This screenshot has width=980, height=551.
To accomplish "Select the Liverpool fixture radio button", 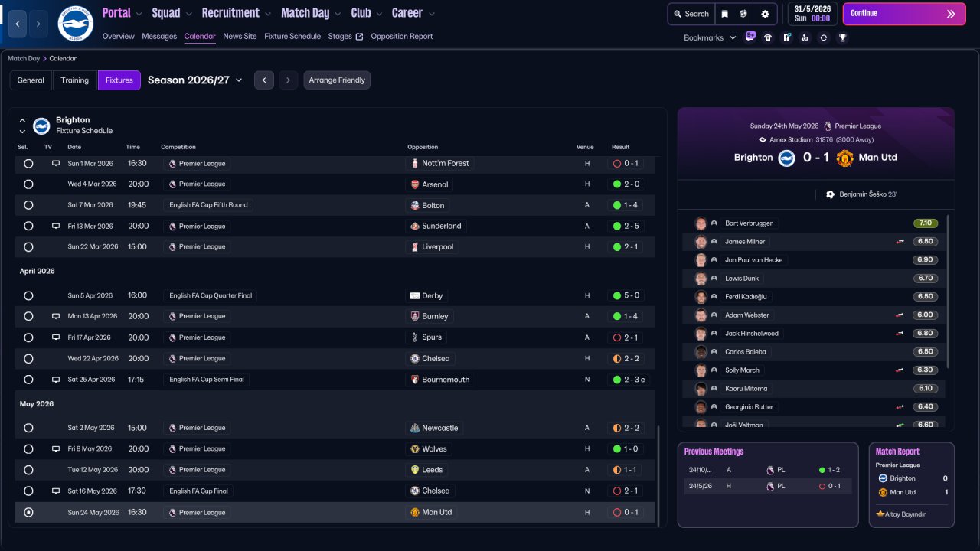I will (x=28, y=246).
